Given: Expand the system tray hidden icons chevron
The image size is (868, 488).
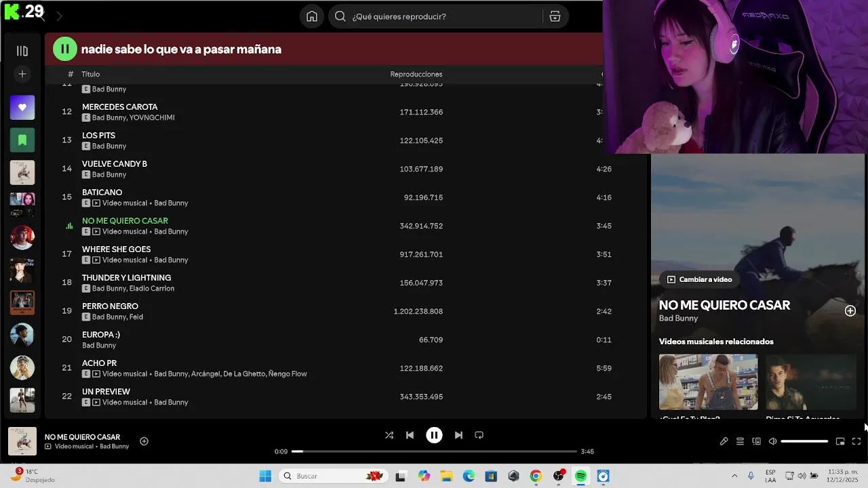Looking at the screenshot, I should tap(734, 476).
